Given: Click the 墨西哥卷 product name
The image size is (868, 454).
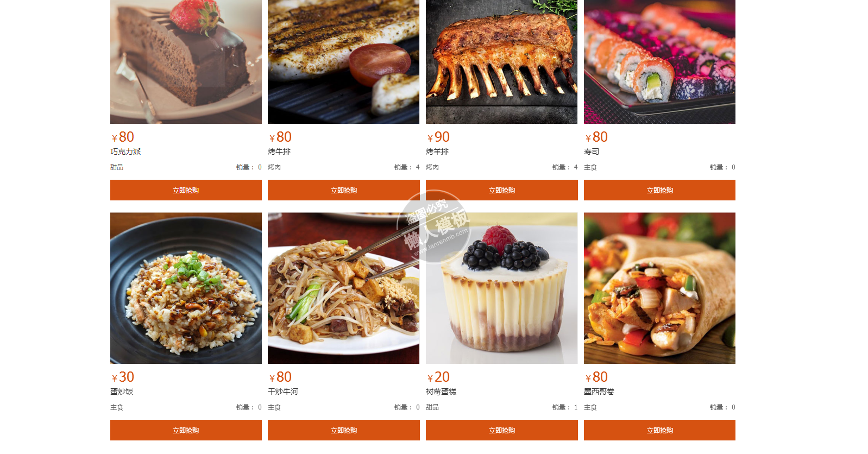Looking at the screenshot, I should [599, 392].
